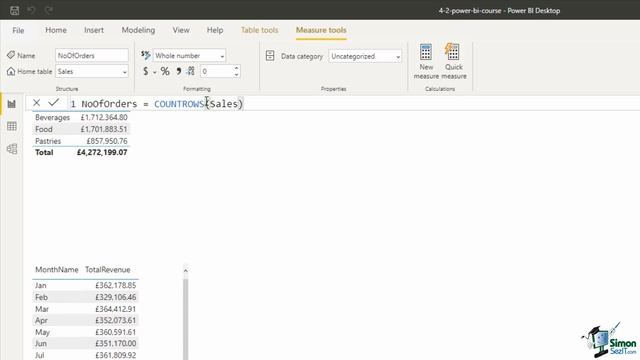The height and width of the screenshot is (360, 640).
Task: Switch to the Help tab
Action: [215, 30]
